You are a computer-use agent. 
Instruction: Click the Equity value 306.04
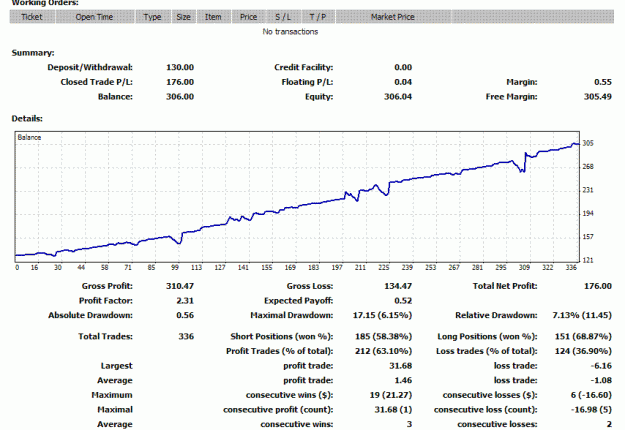(x=398, y=96)
